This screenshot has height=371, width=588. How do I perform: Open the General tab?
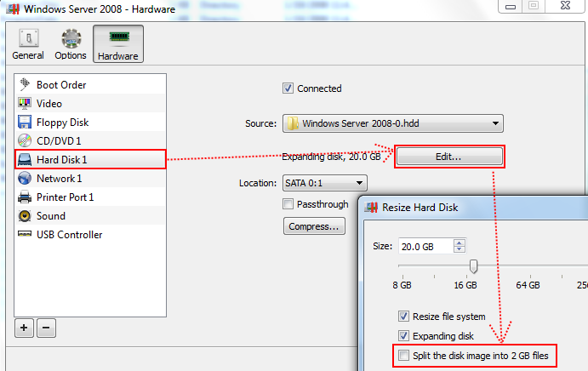click(28, 44)
